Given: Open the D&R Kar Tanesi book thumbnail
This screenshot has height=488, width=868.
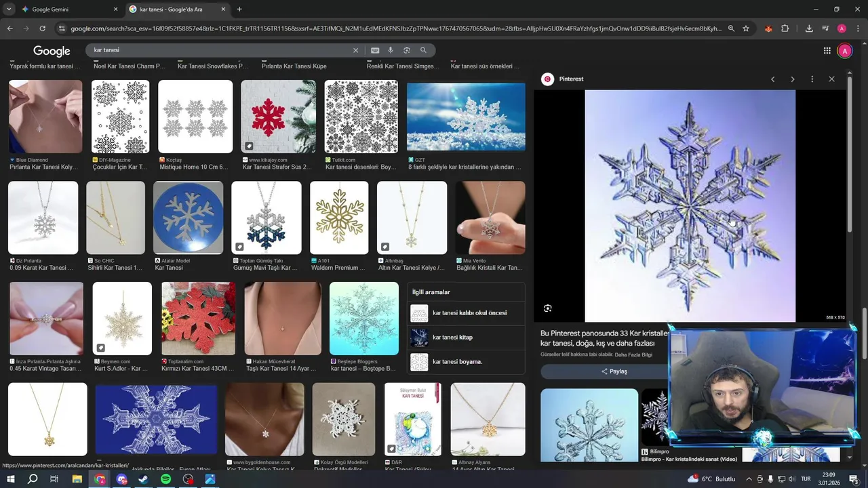Looking at the screenshot, I should [412, 420].
